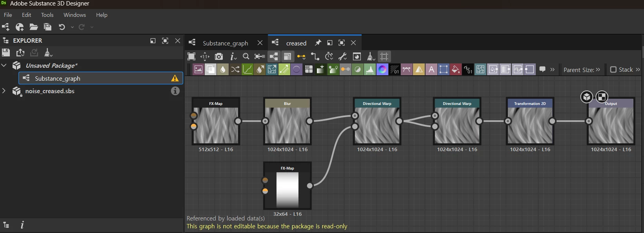The width and height of the screenshot is (644, 233).
Task: Save the package in the Explorer toolbar
Action: click(x=6, y=52)
